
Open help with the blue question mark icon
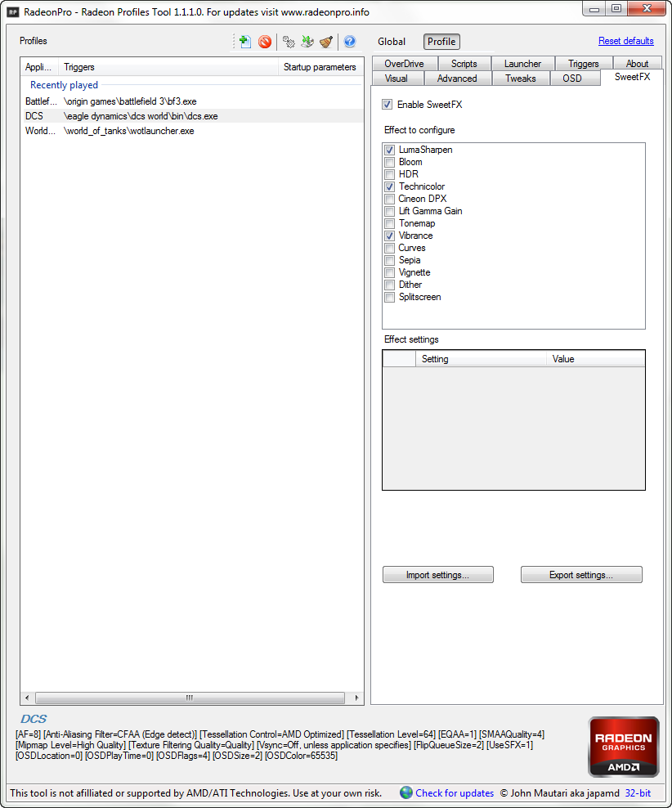(350, 42)
